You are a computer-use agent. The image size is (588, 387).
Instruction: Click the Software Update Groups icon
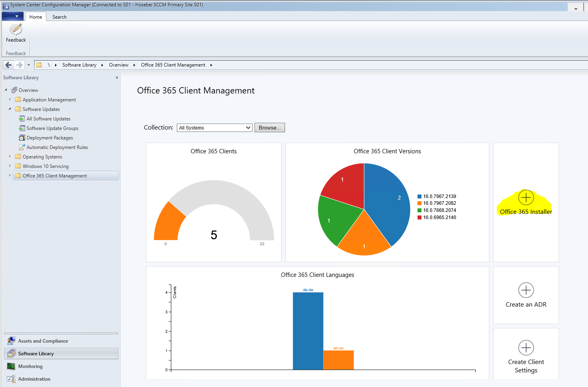(x=22, y=128)
